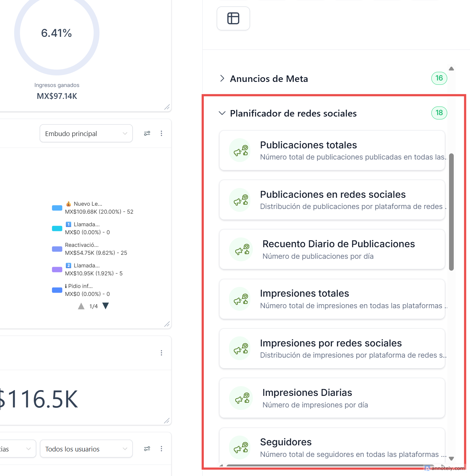This screenshot has width=470, height=476.
Task: Go to next legend page arrow
Action: [105, 306]
